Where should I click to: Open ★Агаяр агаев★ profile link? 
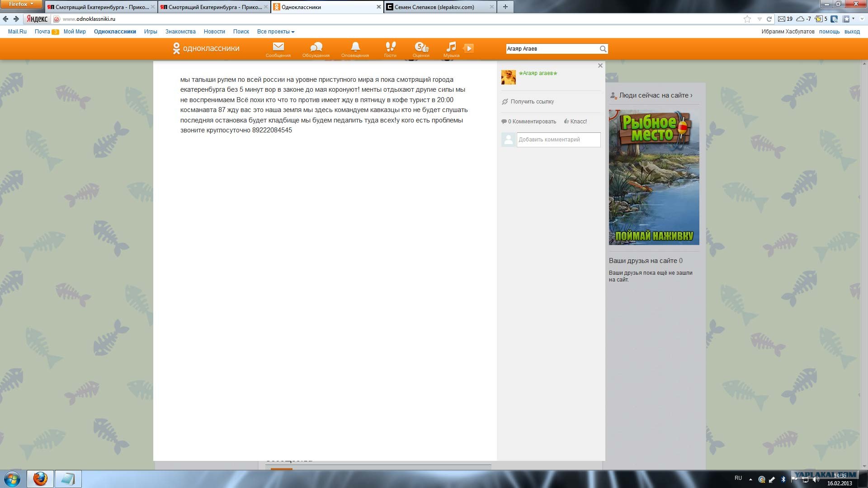click(538, 73)
